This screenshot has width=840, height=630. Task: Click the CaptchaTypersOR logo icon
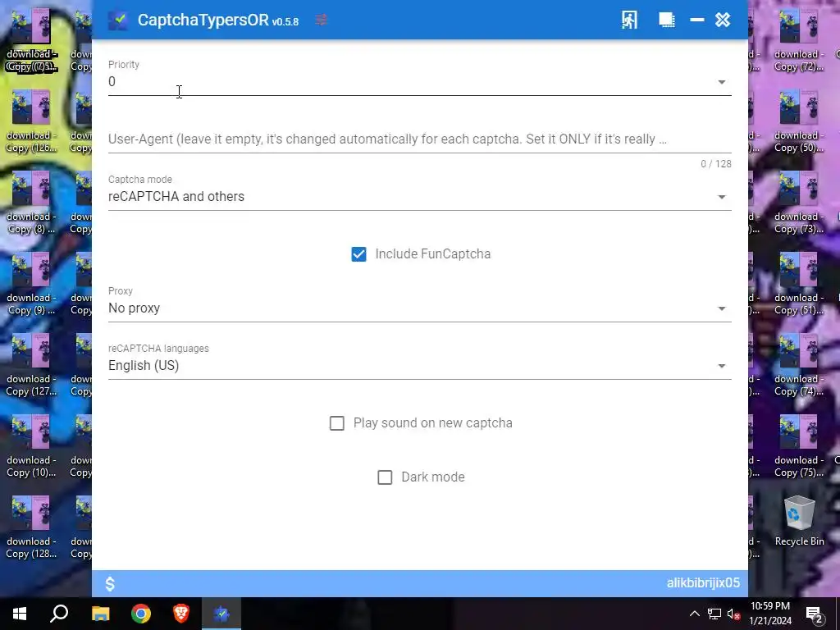[x=118, y=21]
